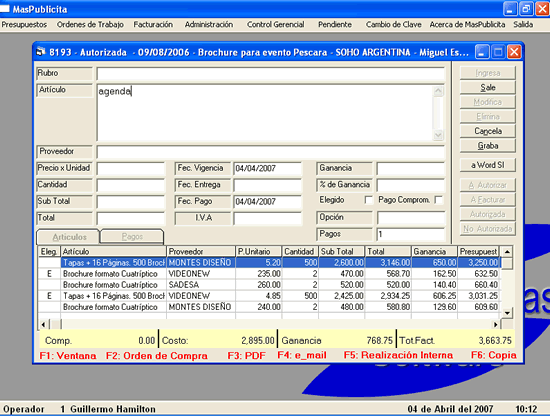Click the % de Ganancia field
Viewport: 550px width, 416px height.
[410, 185]
